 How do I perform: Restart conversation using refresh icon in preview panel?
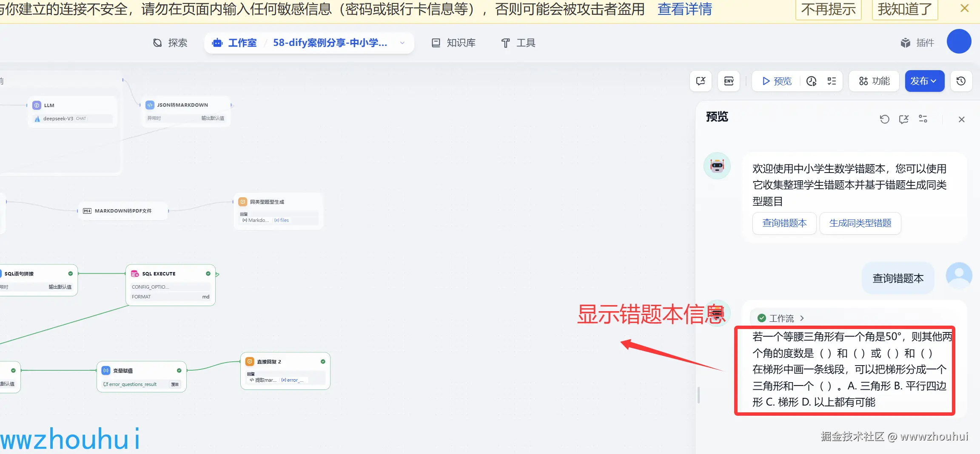pos(884,119)
